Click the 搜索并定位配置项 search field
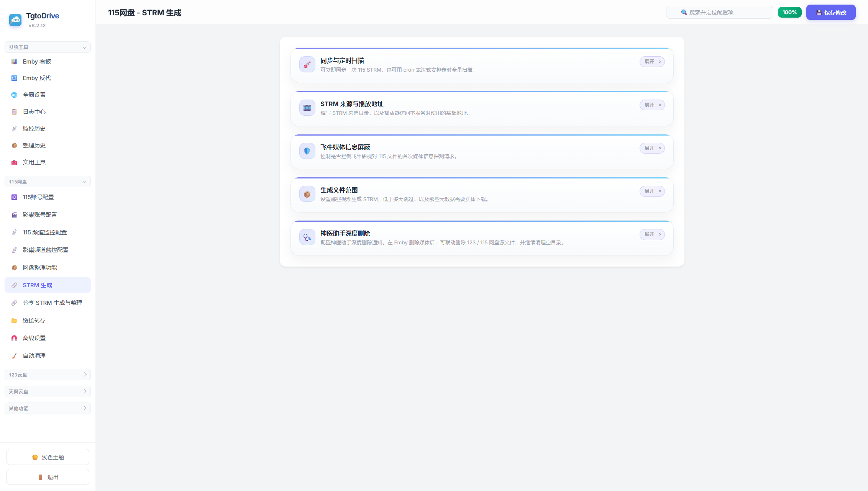868x491 pixels. click(x=719, y=12)
